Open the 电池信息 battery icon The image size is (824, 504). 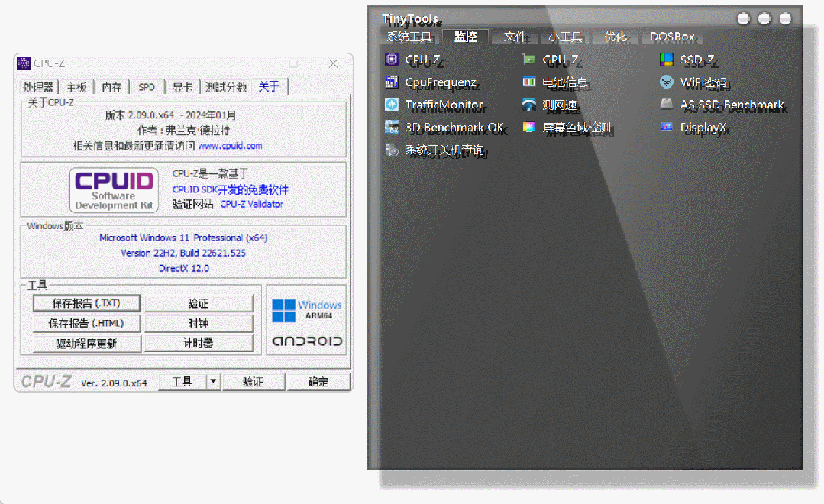(529, 82)
